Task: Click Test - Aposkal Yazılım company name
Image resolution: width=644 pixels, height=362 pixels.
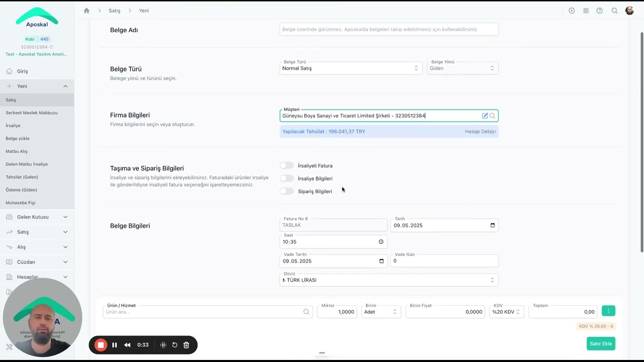Action: pyautogui.click(x=36, y=54)
